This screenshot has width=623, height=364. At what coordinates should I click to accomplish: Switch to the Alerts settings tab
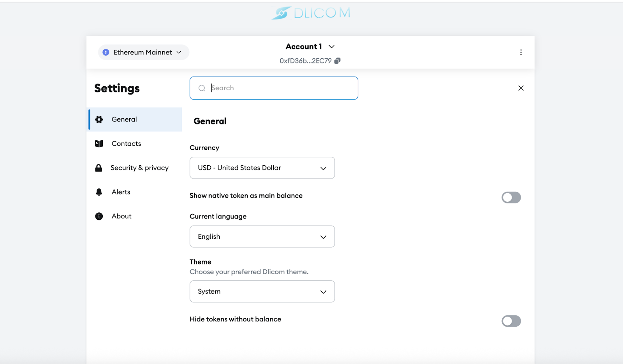(121, 192)
